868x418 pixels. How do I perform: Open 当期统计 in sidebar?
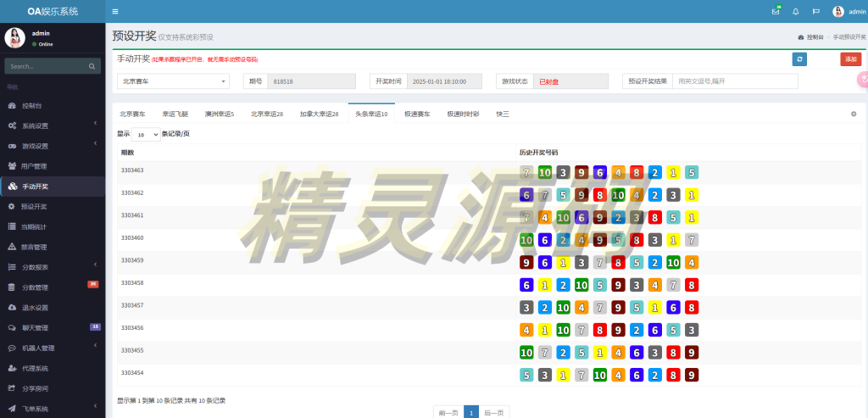coord(53,226)
